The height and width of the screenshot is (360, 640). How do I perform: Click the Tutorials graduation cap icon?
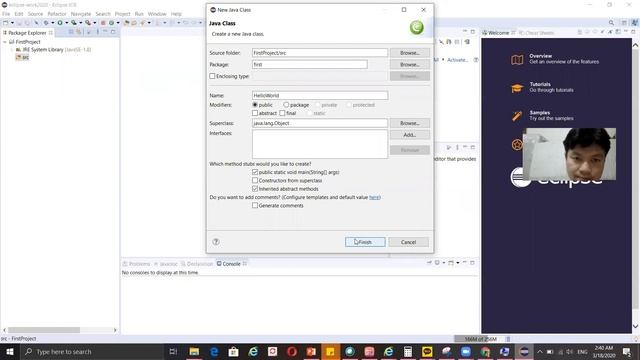(517, 88)
